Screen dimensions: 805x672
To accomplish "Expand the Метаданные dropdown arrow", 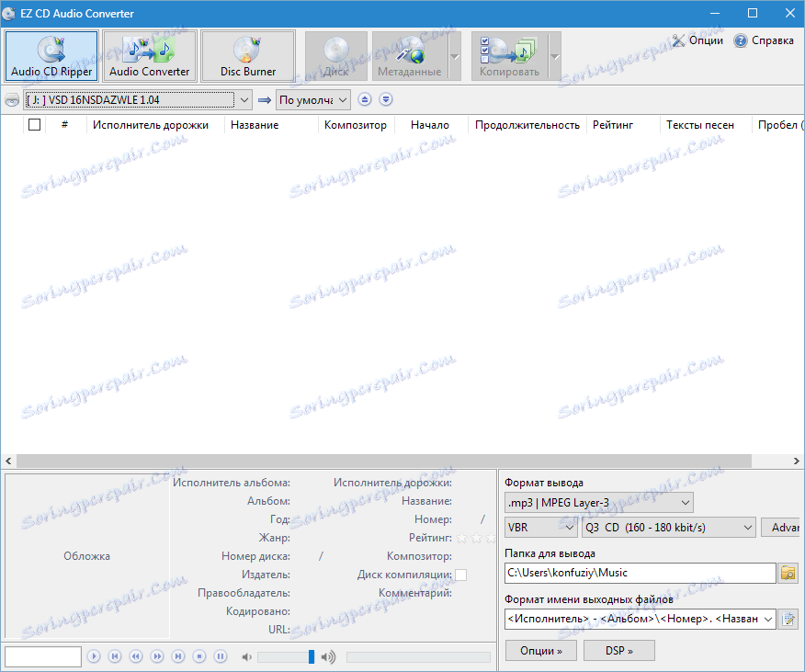I will 455,56.
